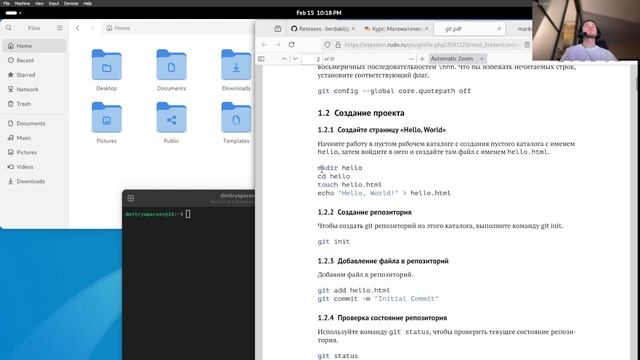Close the git.pdf browser tab
Image resolution: width=640 pixels, height=360 pixels.
point(499,29)
